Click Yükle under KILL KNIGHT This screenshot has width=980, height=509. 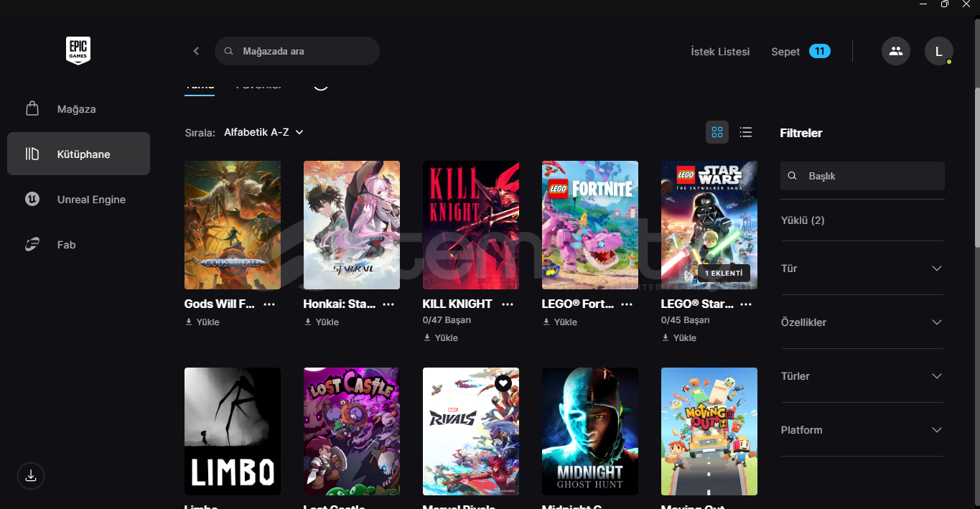tap(441, 338)
